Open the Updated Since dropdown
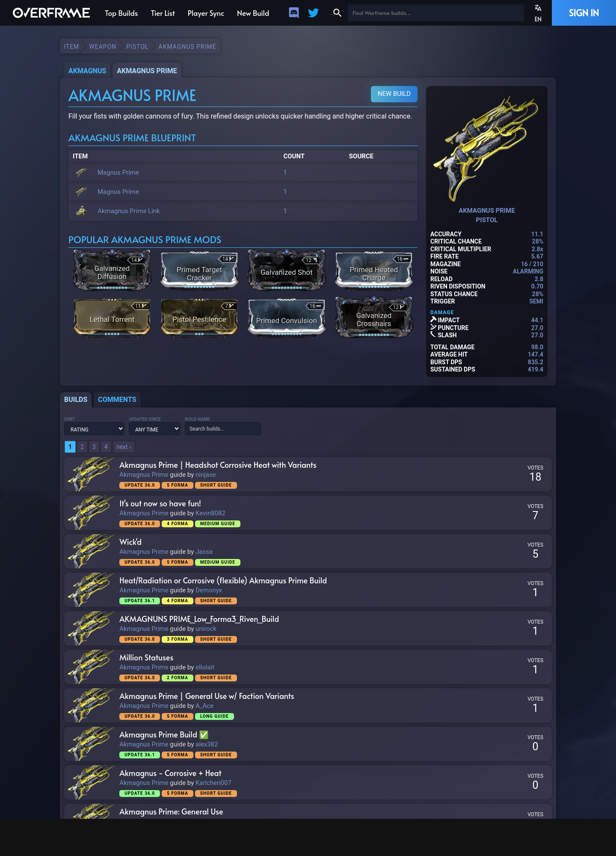 154,429
